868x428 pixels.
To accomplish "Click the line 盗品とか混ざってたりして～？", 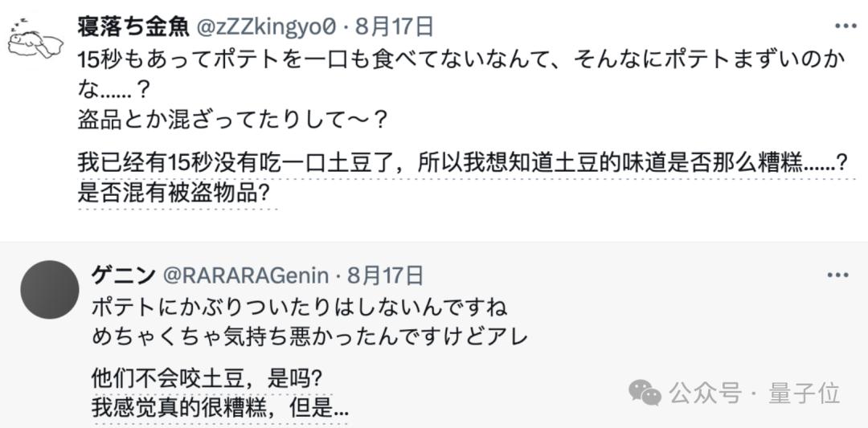I will [x=232, y=120].
